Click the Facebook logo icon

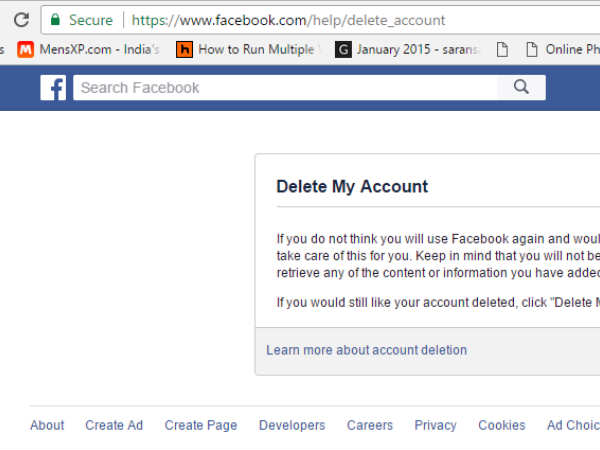[53, 88]
